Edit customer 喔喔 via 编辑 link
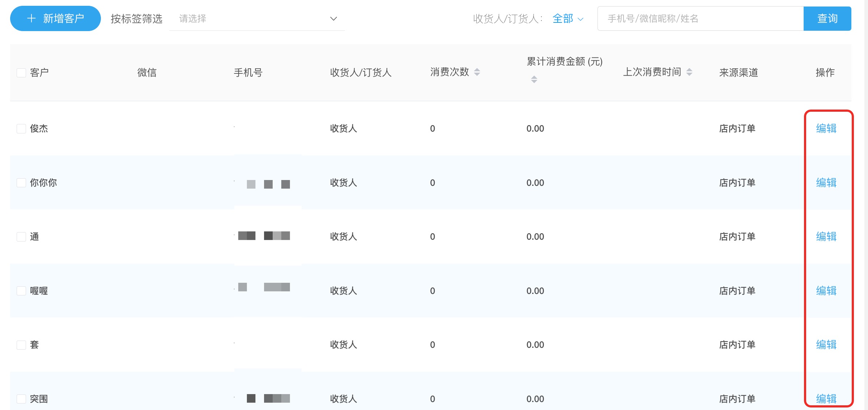 point(826,291)
